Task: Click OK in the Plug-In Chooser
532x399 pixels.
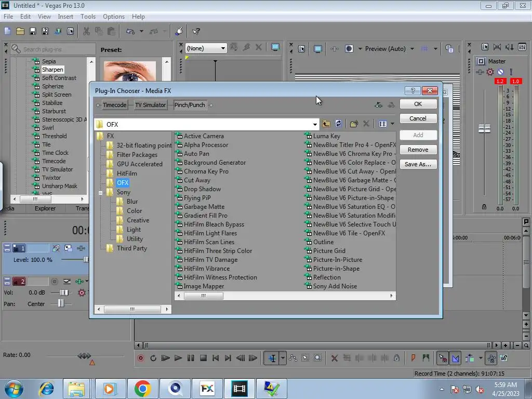Action: coord(418,104)
